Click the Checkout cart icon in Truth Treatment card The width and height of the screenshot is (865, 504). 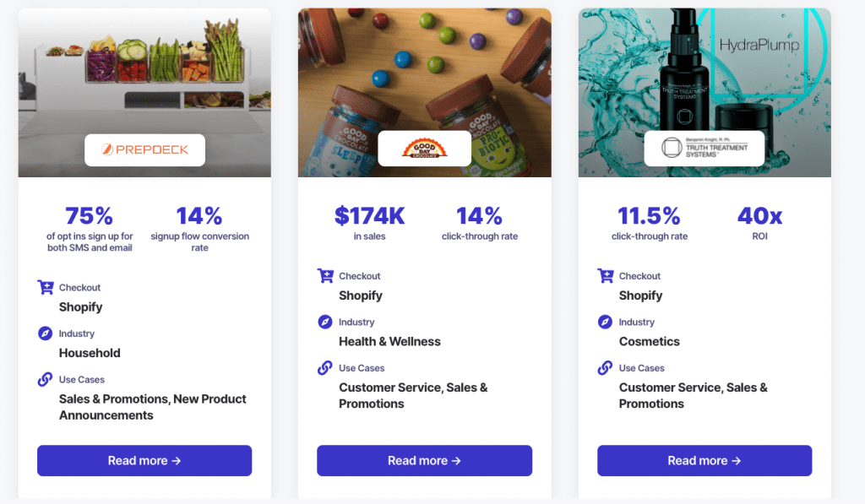pyautogui.click(x=605, y=276)
